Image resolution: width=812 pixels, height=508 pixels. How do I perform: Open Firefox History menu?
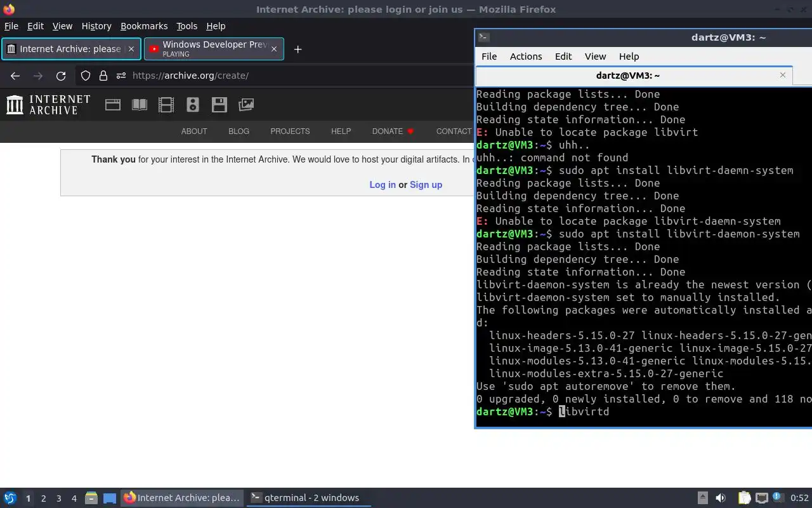96,26
